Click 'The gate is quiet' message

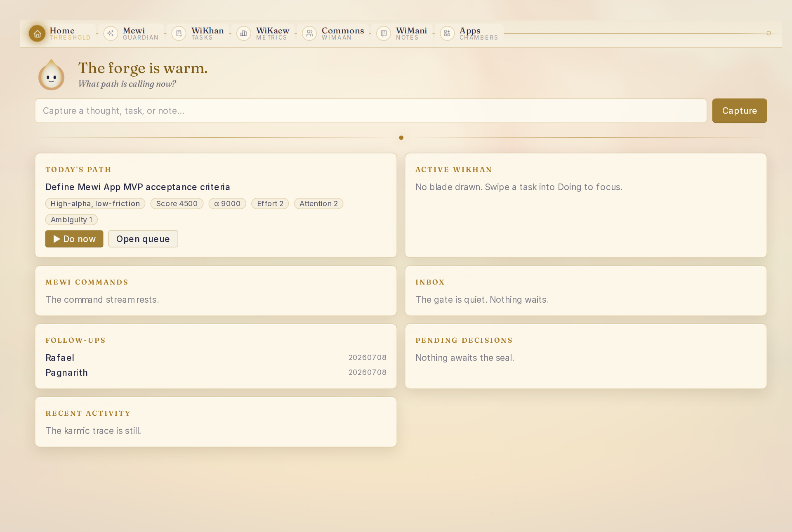[x=482, y=299]
